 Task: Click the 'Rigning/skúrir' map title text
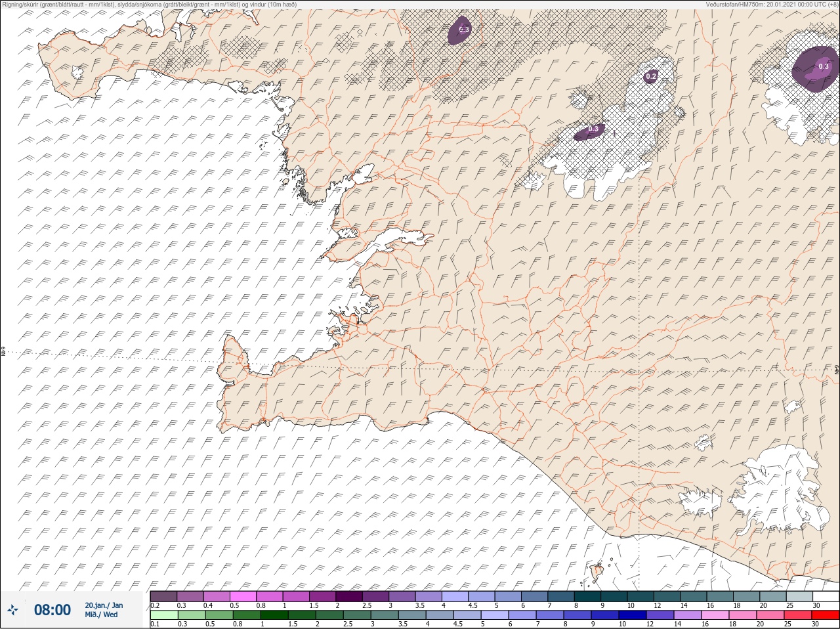(x=149, y=4)
